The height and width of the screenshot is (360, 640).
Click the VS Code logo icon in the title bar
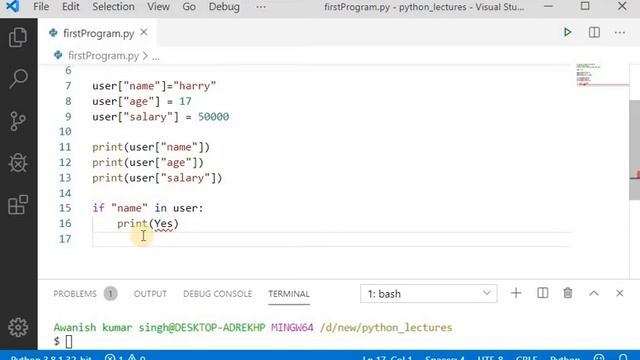(x=12, y=7)
